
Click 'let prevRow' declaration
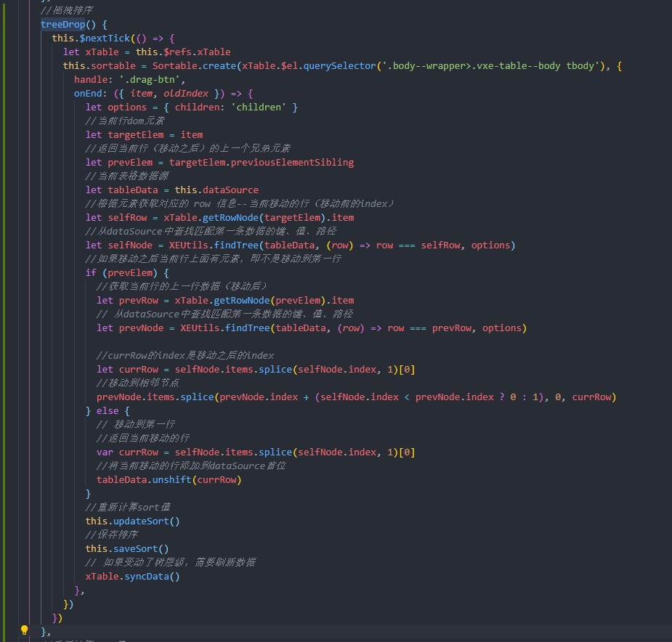(x=127, y=301)
